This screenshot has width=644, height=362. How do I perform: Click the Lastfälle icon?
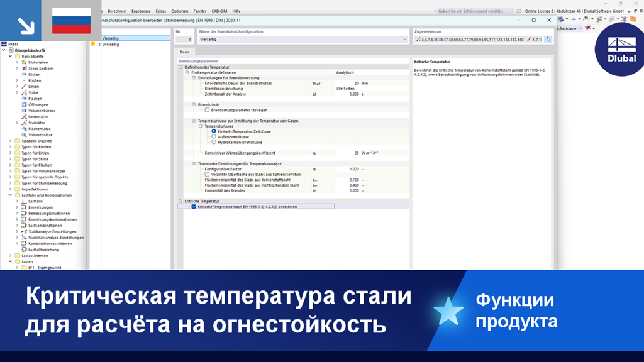point(25,202)
